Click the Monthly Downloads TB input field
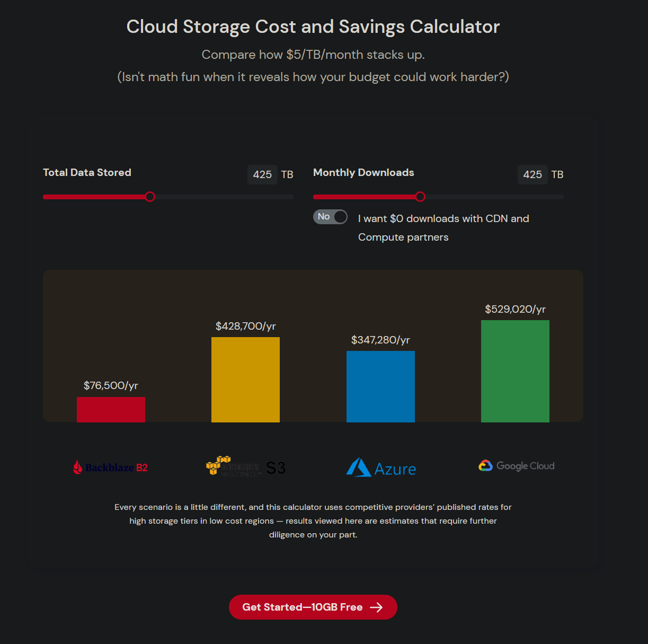This screenshot has width=648, height=644. pyautogui.click(x=532, y=174)
